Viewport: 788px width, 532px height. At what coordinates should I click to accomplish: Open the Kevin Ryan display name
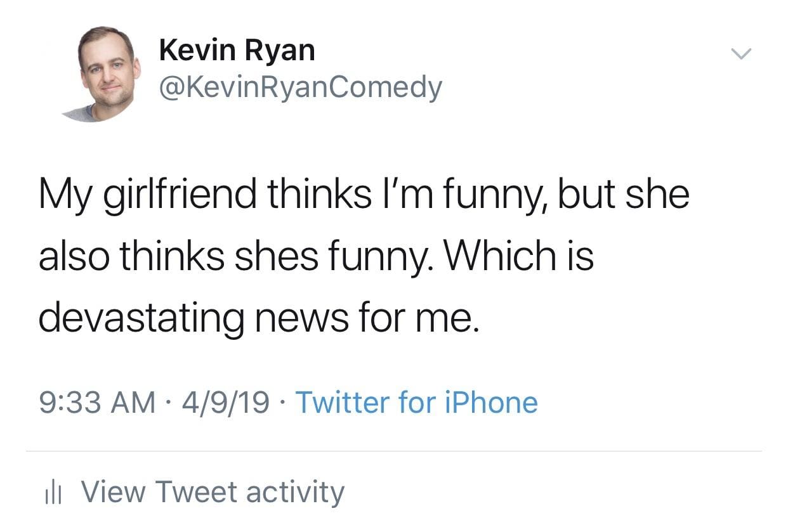click(237, 50)
